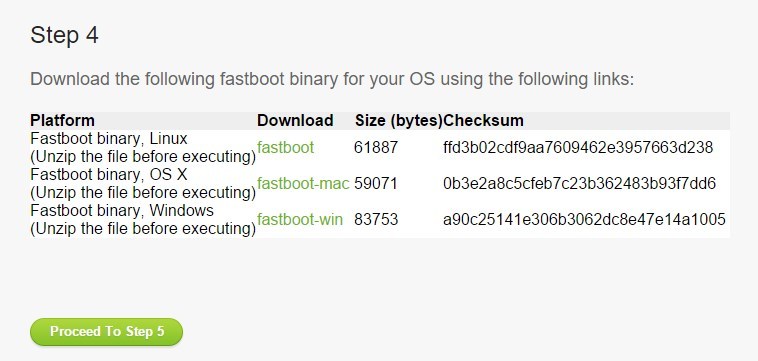Viewport: 758px width, 361px height.
Task: Click the Windows checksum a90c2514 value
Action: 584,219
